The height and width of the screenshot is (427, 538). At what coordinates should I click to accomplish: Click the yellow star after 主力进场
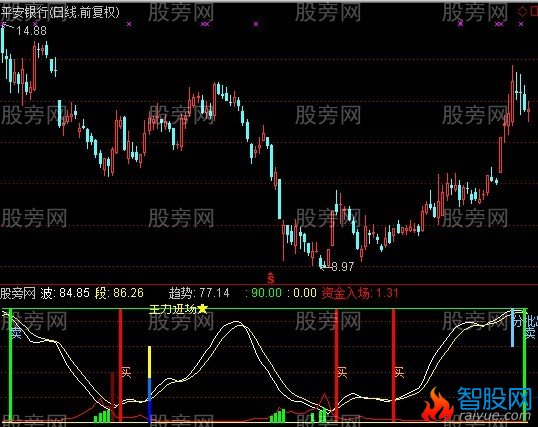click(203, 309)
